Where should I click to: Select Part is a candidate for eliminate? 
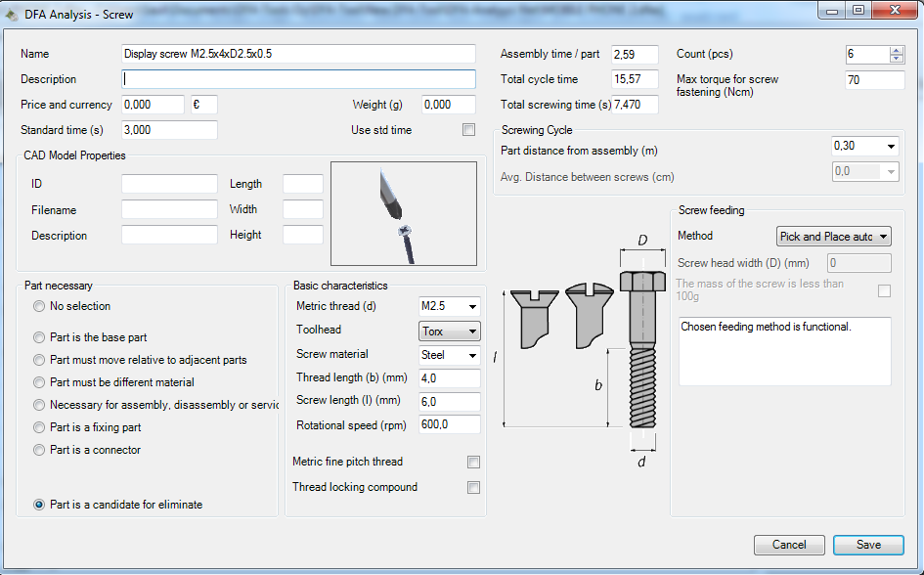[39, 505]
